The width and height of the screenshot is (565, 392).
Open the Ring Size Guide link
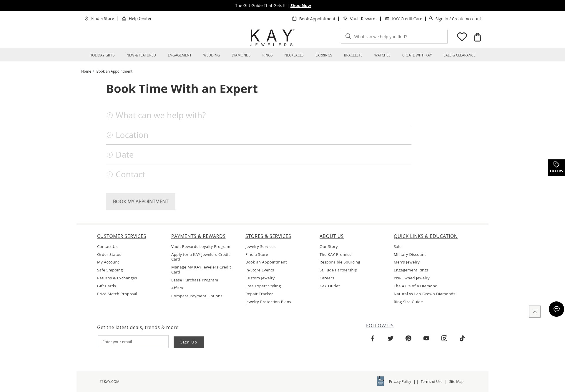408,302
